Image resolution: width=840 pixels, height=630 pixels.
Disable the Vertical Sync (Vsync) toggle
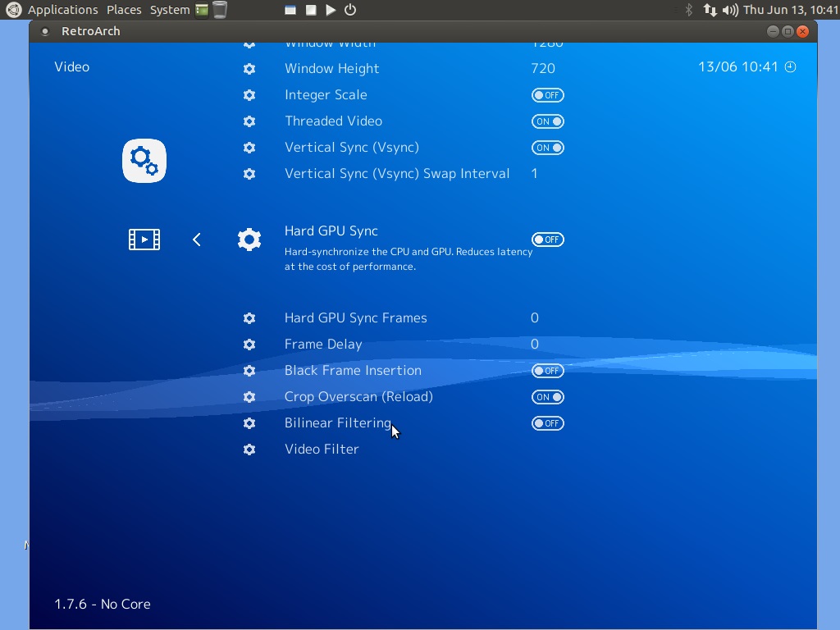pyautogui.click(x=547, y=148)
